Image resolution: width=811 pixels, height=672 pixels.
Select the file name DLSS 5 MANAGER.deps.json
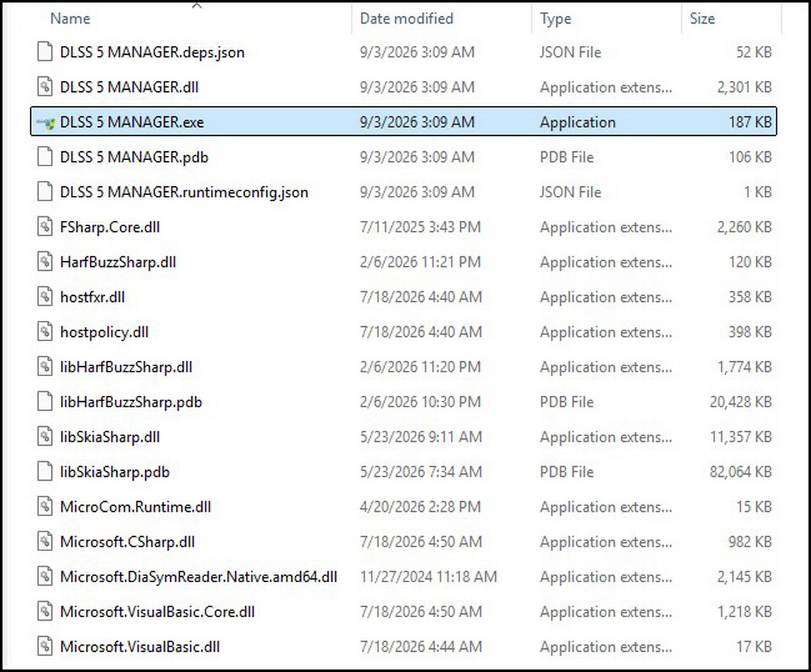(x=153, y=52)
